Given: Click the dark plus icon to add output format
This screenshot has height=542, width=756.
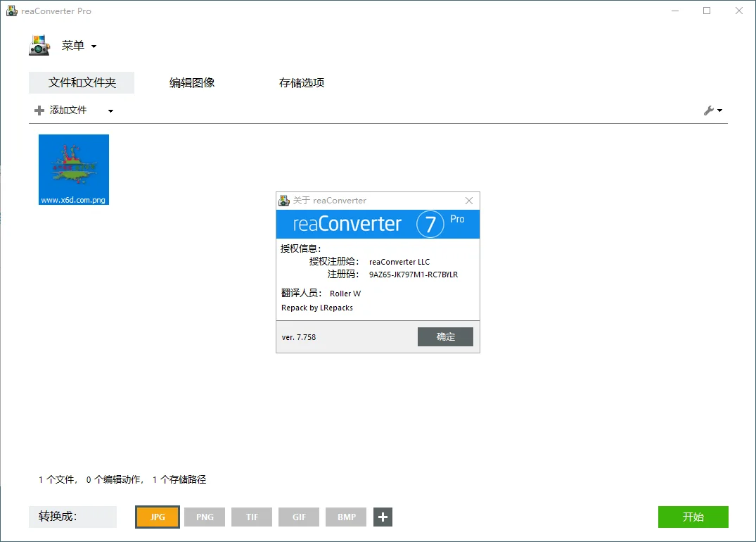Looking at the screenshot, I should [383, 517].
